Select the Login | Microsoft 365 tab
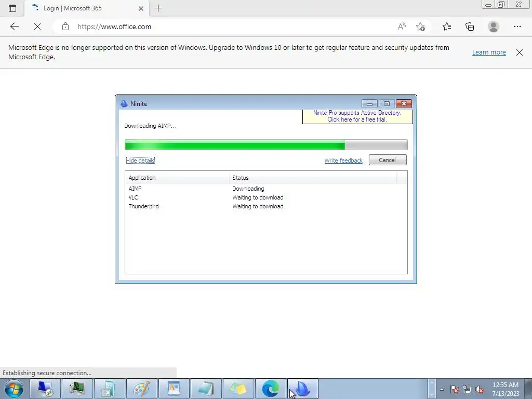Image resolution: width=532 pixels, height=399 pixels. pyautogui.click(x=87, y=8)
